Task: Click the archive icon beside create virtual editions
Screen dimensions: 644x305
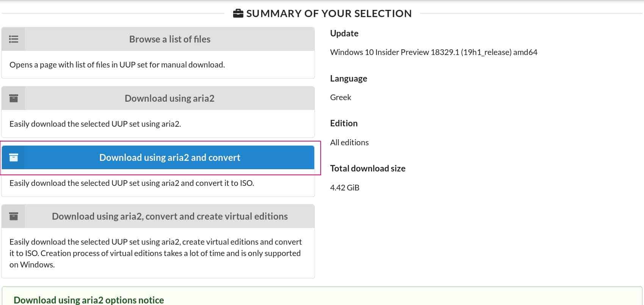Action: click(x=14, y=216)
